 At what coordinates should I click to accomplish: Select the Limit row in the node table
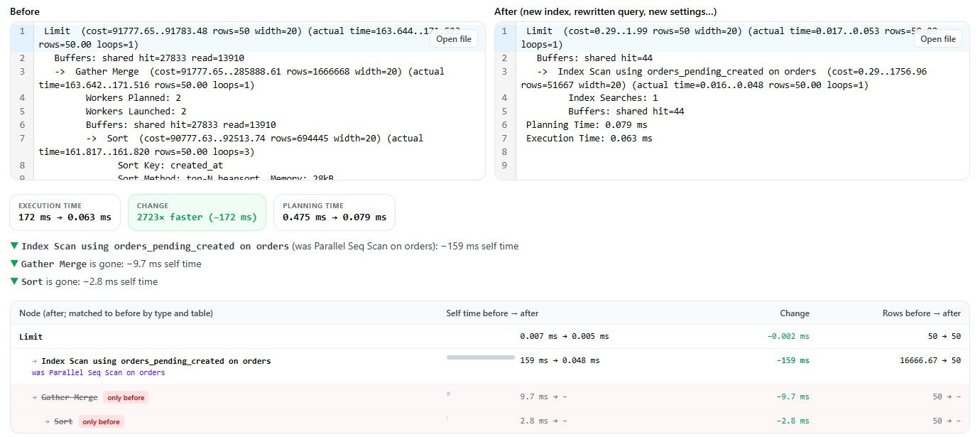[x=490, y=337]
